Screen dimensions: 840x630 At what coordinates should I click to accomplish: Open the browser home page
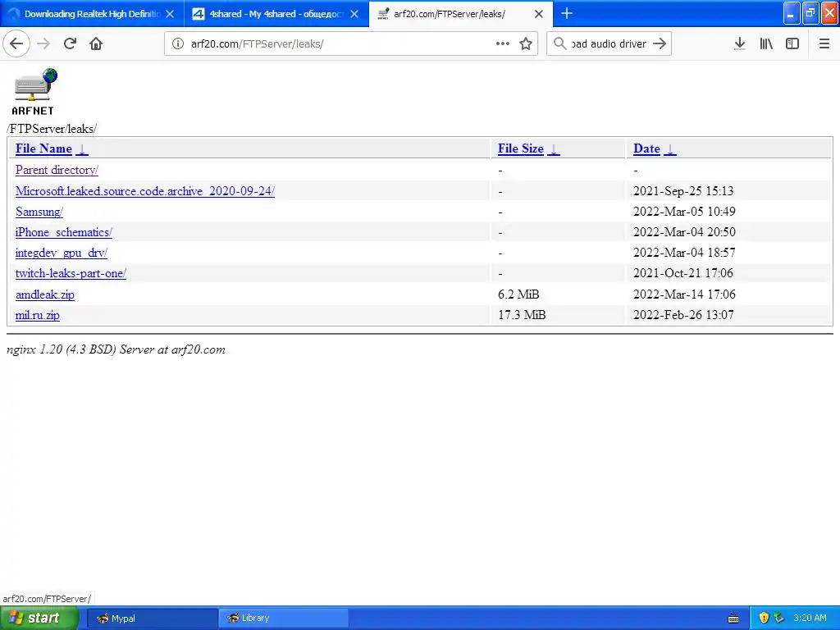click(96, 43)
